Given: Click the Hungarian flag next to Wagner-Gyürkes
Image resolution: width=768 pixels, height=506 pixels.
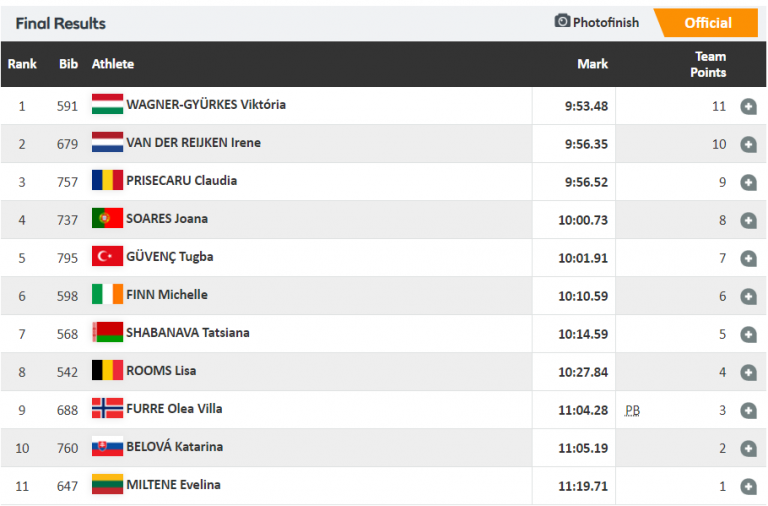Looking at the screenshot, I should (x=107, y=105).
